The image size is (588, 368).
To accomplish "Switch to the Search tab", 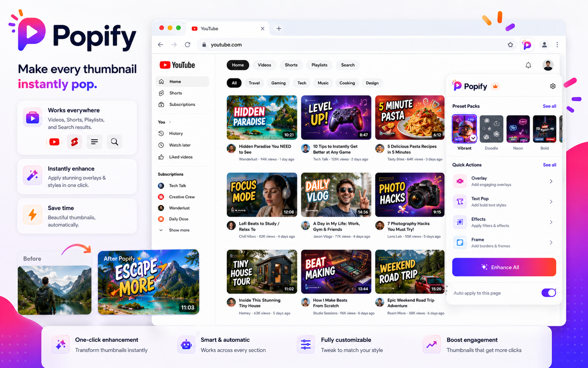I will click(x=348, y=65).
